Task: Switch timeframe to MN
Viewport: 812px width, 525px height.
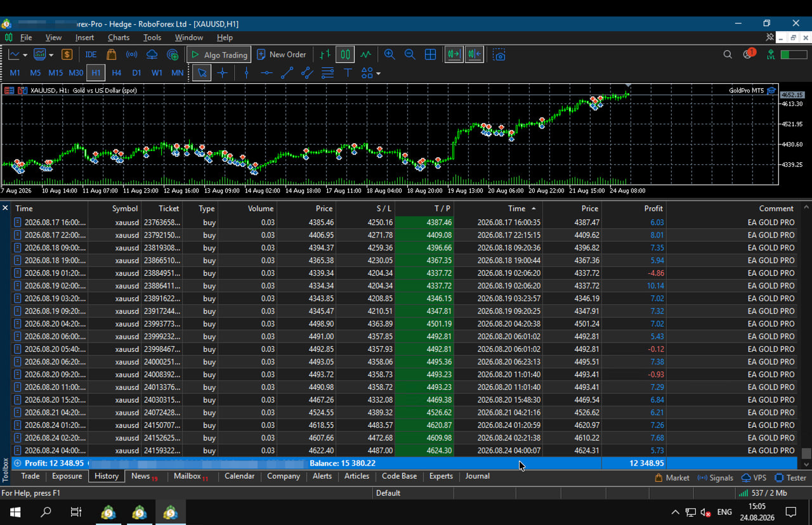Action: [x=177, y=73]
